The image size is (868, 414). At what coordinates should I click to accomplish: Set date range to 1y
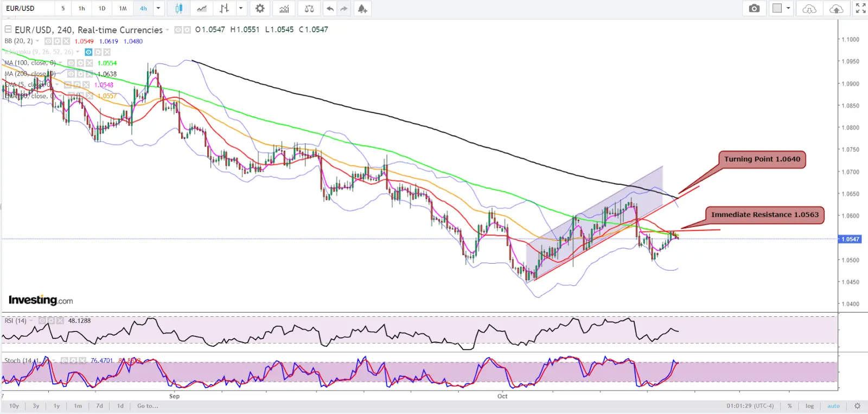(56, 406)
